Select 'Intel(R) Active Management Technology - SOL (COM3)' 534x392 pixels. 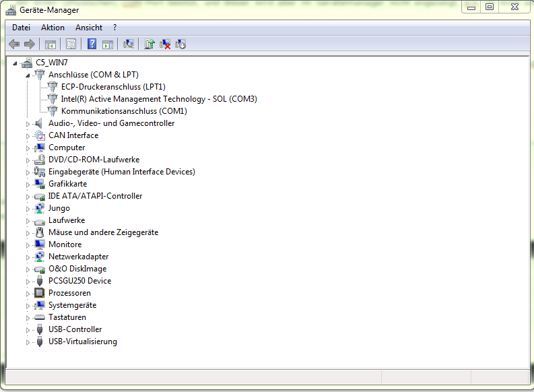[159, 99]
